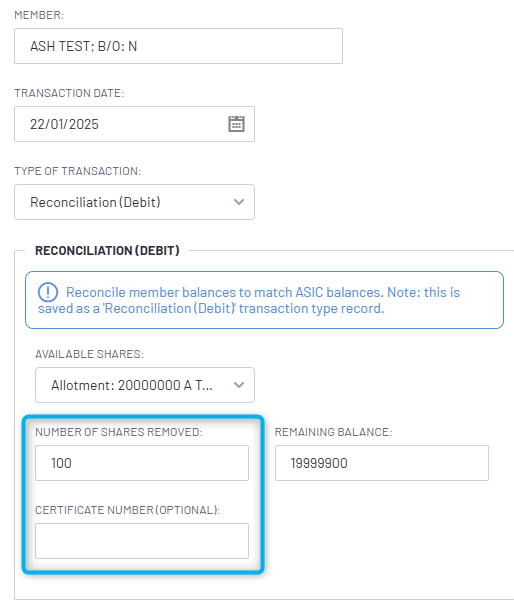Click the Member field showing ASH TEST
Viewport: 514px width, 607px height.
(x=178, y=46)
